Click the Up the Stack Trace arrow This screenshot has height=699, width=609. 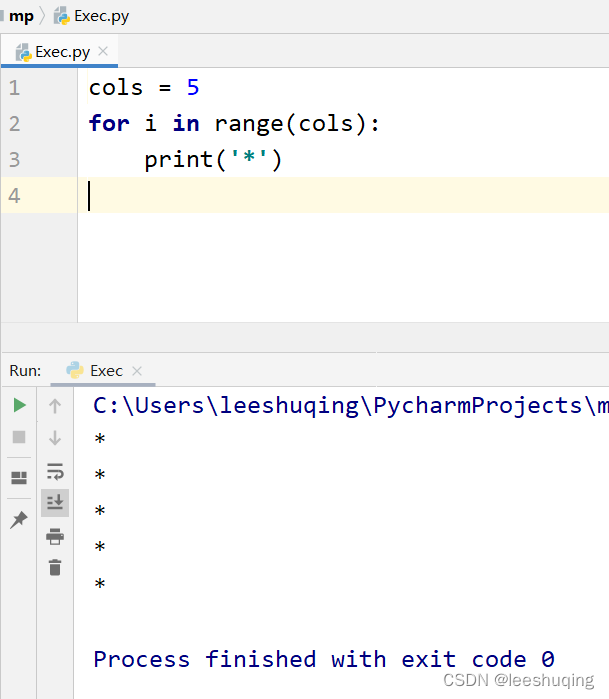click(55, 406)
